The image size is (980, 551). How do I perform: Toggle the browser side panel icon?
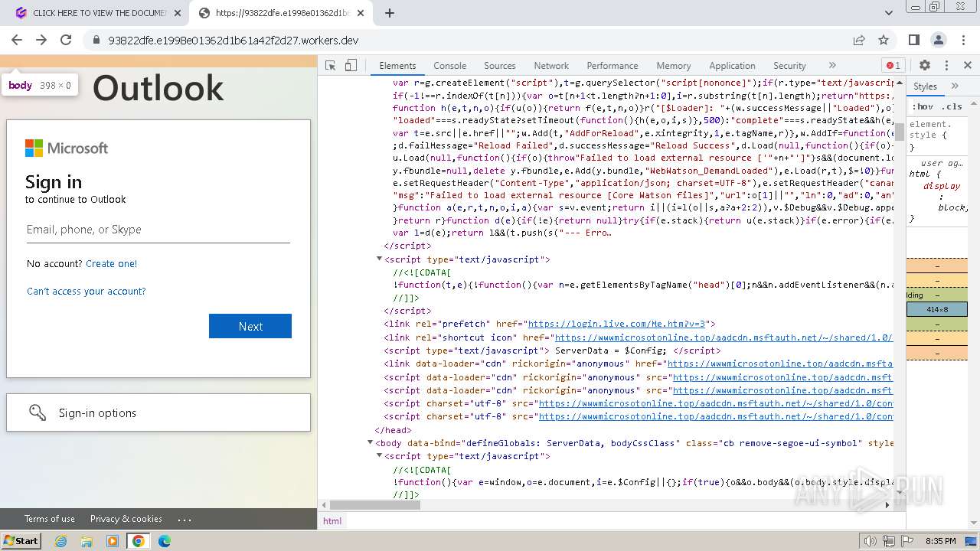[914, 40]
